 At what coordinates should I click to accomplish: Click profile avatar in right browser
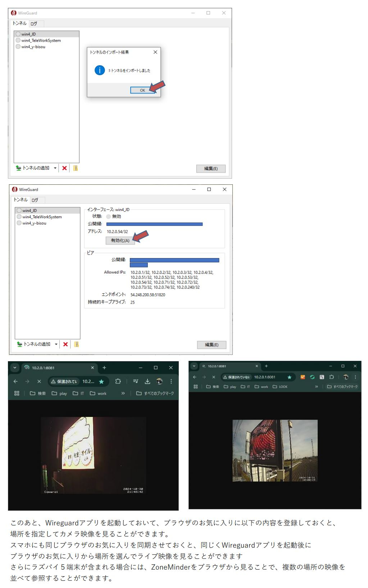click(x=346, y=377)
